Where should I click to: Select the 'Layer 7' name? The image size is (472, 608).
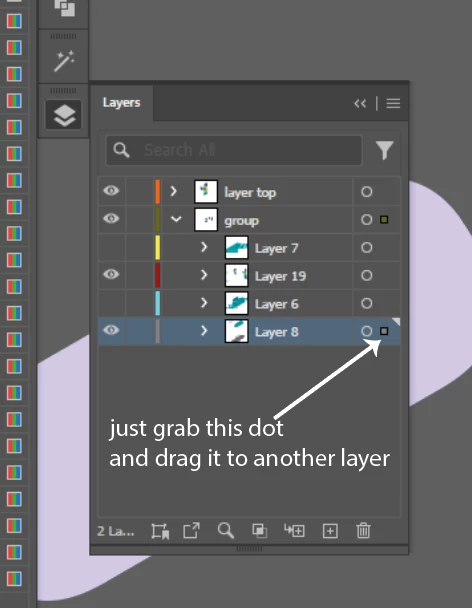coord(277,249)
